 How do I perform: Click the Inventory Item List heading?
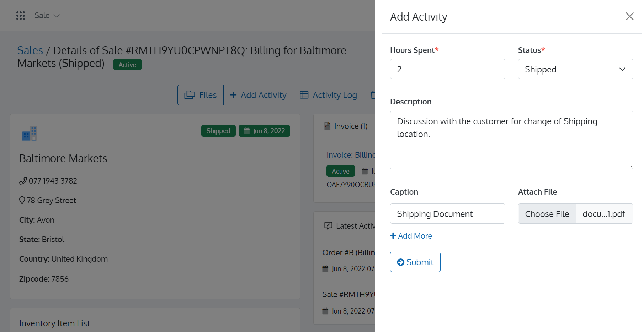[x=55, y=323]
